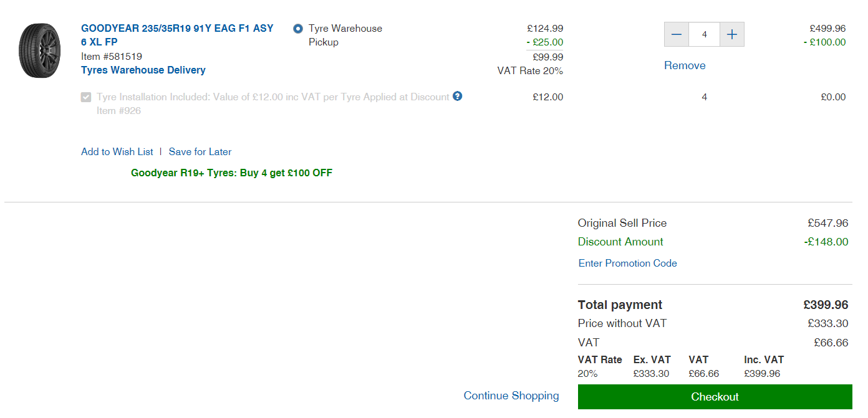The width and height of the screenshot is (868, 418).
Task: Remove the Goodyear tyres from the basket
Action: pyautogui.click(x=685, y=65)
